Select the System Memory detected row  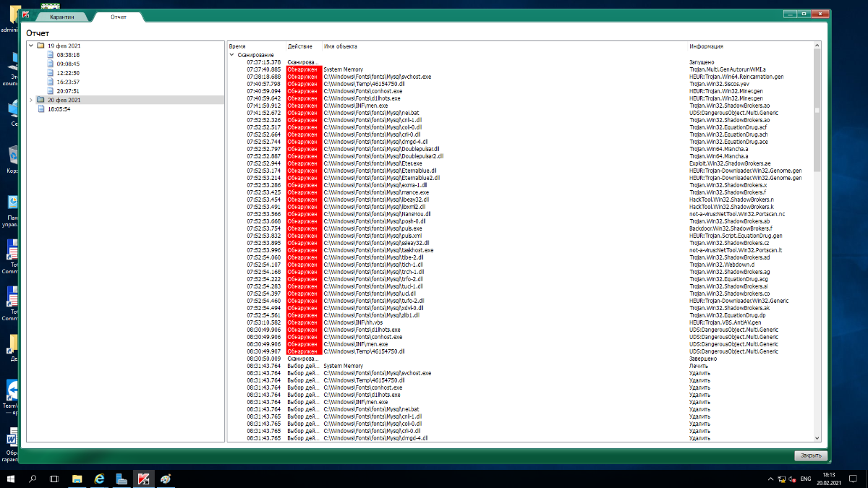(x=519, y=69)
